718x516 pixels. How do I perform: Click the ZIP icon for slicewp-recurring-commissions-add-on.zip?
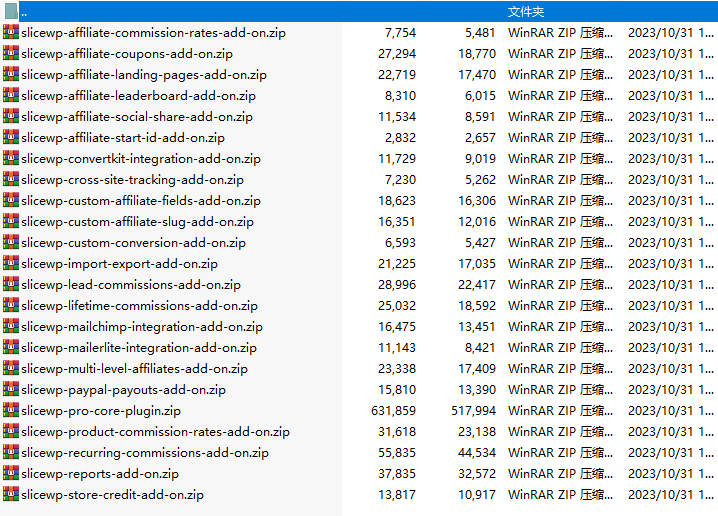(11, 452)
